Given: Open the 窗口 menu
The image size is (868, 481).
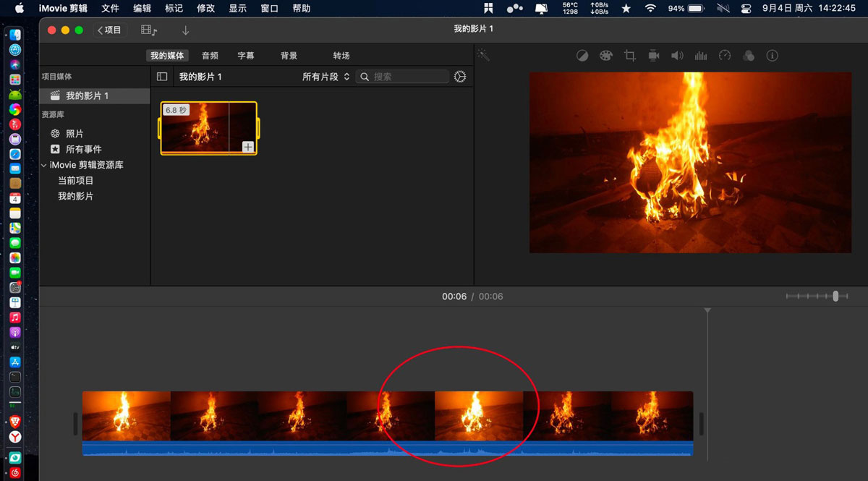Looking at the screenshot, I should pos(269,9).
